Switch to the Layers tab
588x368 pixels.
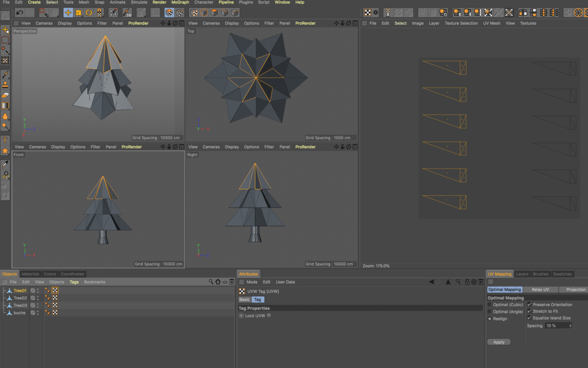point(522,274)
